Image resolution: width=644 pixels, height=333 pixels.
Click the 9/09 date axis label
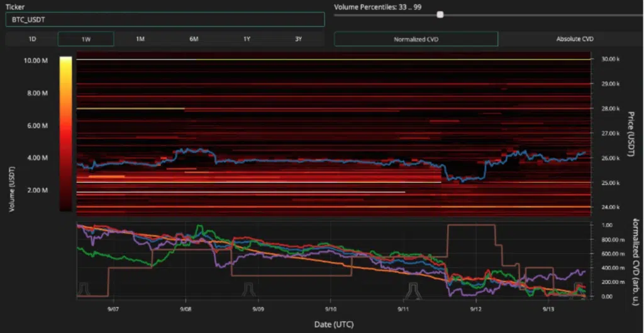258,308
